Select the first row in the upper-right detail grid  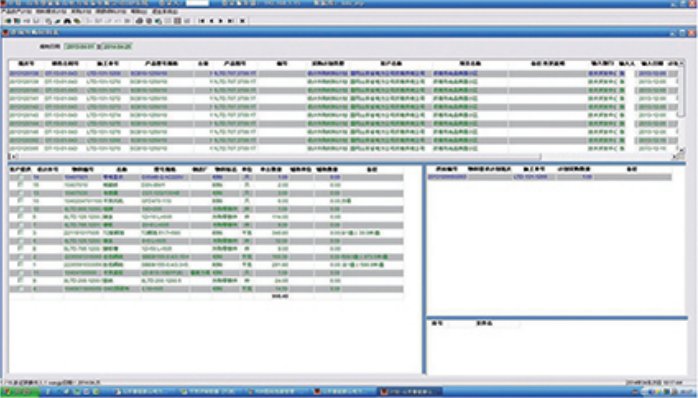(549, 177)
